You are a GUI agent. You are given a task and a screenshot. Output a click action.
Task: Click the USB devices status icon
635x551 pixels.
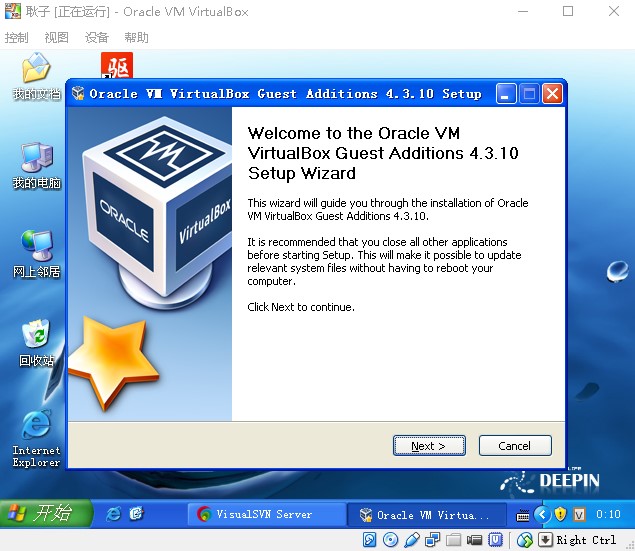tap(411, 540)
